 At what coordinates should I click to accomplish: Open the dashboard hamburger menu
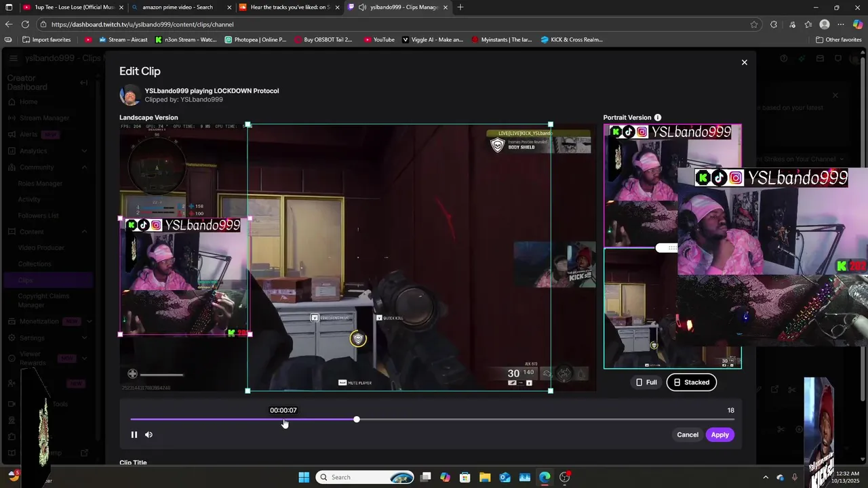pyautogui.click(x=14, y=58)
